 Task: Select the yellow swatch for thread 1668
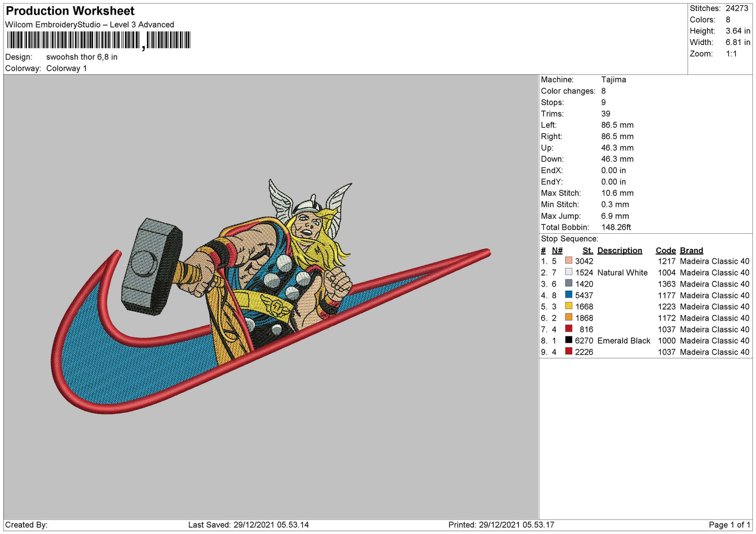(x=568, y=306)
